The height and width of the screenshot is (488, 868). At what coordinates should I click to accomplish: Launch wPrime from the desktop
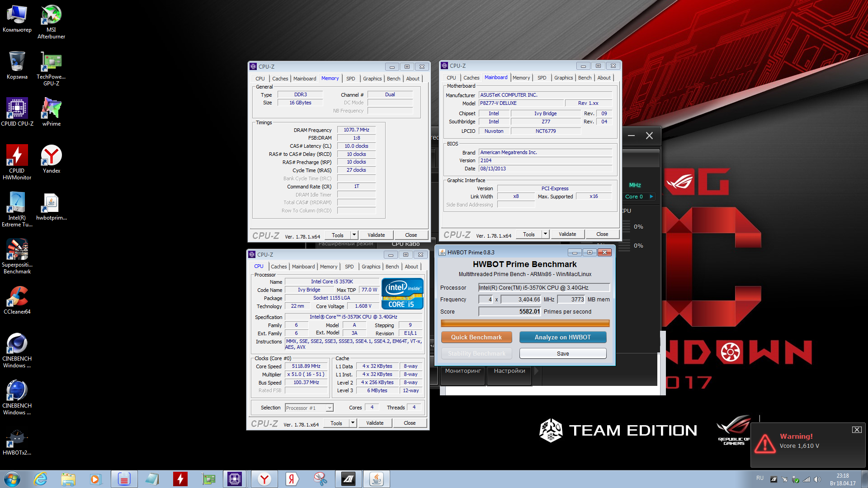(51, 112)
